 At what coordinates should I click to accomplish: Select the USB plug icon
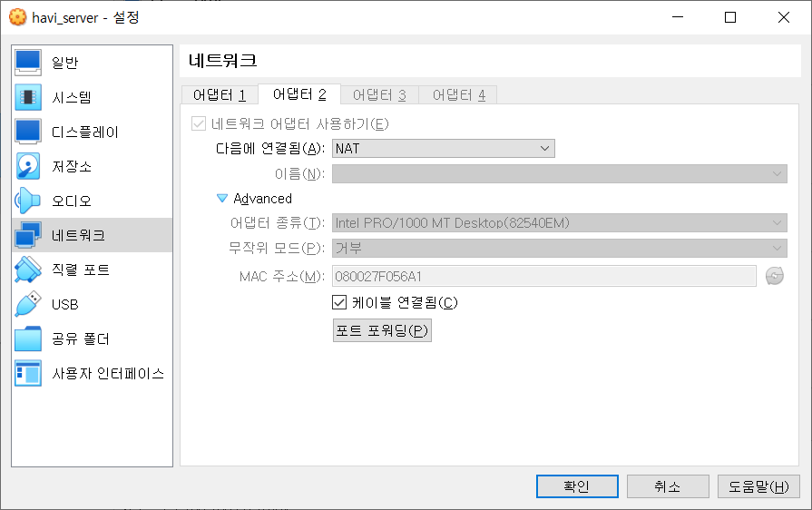pyautogui.click(x=28, y=304)
